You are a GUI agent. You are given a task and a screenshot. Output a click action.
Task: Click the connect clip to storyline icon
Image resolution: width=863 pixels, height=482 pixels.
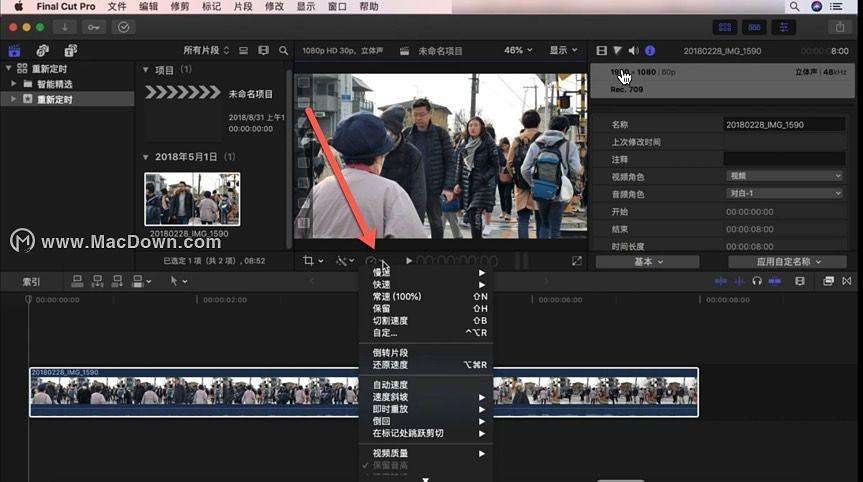(78, 281)
